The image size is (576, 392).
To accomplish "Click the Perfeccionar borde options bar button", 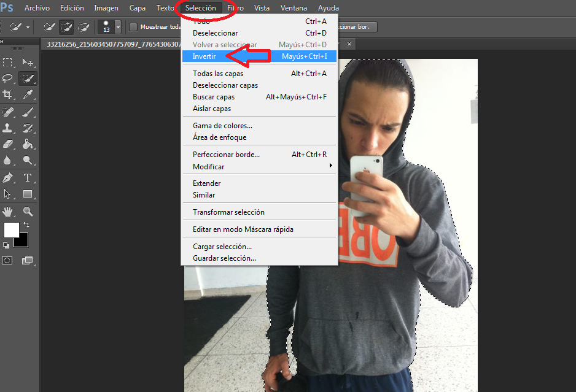I will pos(357,27).
